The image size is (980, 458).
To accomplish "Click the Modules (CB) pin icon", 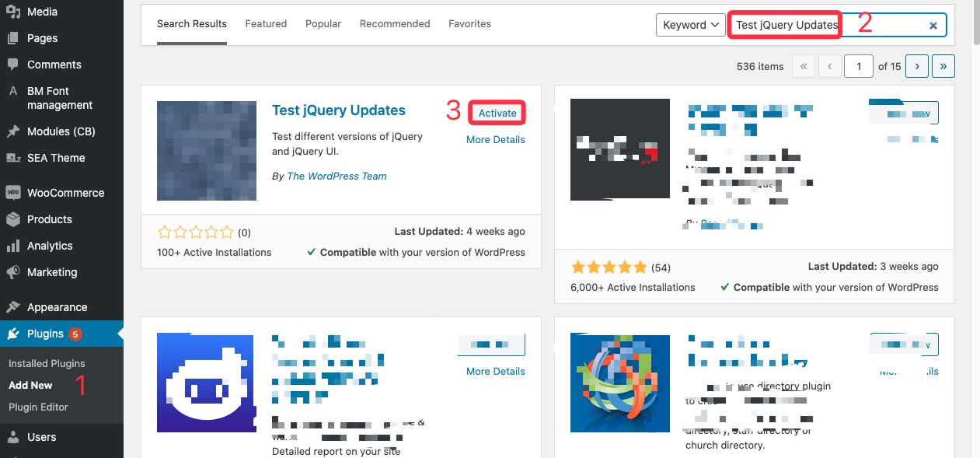I will coord(13,131).
